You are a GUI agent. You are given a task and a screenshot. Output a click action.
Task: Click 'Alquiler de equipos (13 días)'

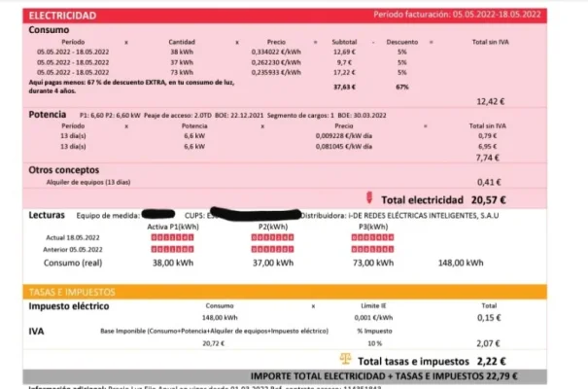[x=88, y=182]
